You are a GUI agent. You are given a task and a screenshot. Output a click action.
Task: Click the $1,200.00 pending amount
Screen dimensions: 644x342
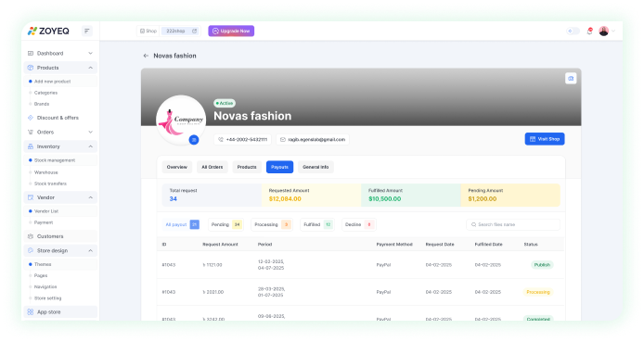pos(483,199)
